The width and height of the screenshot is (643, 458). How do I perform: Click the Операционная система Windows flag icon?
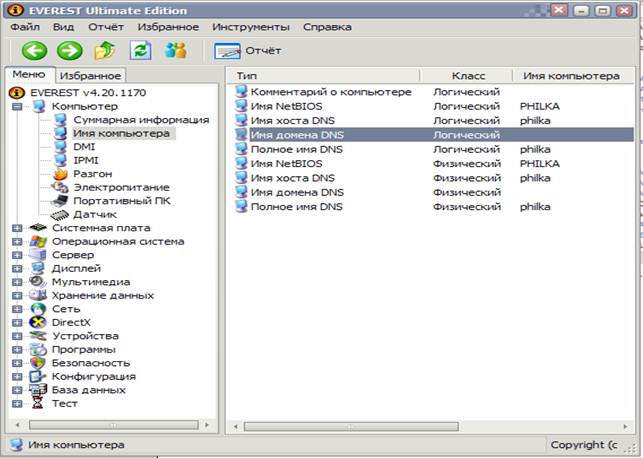[x=38, y=242]
